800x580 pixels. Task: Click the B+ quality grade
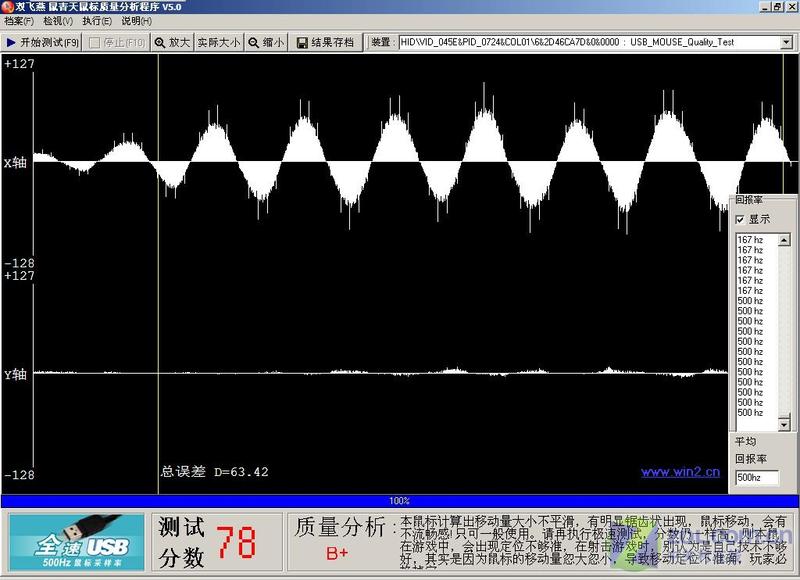pos(337,553)
